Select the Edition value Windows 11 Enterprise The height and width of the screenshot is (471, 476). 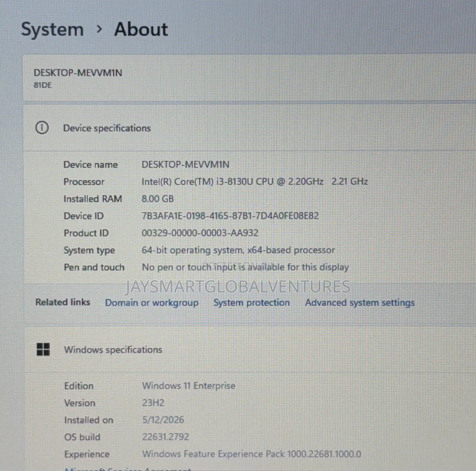(189, 386)
